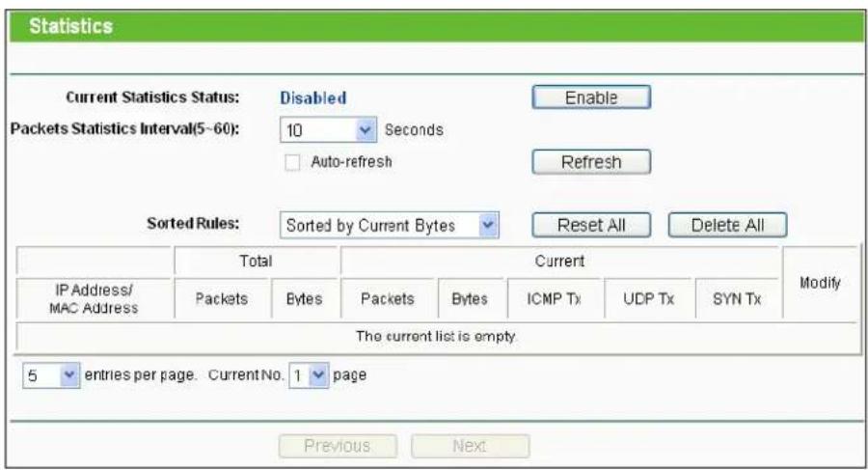868x470 pixels.
Task: Click the SYN Tx column header
Action: point(737,299)
